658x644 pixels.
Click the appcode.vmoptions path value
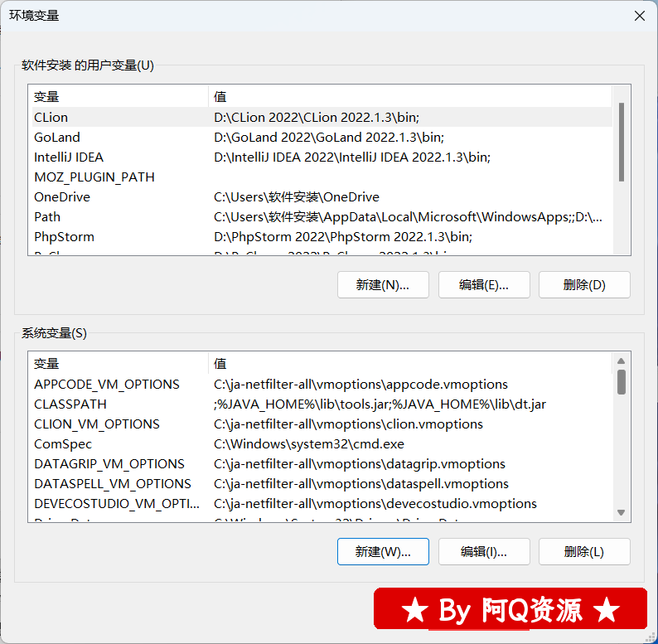360,384
